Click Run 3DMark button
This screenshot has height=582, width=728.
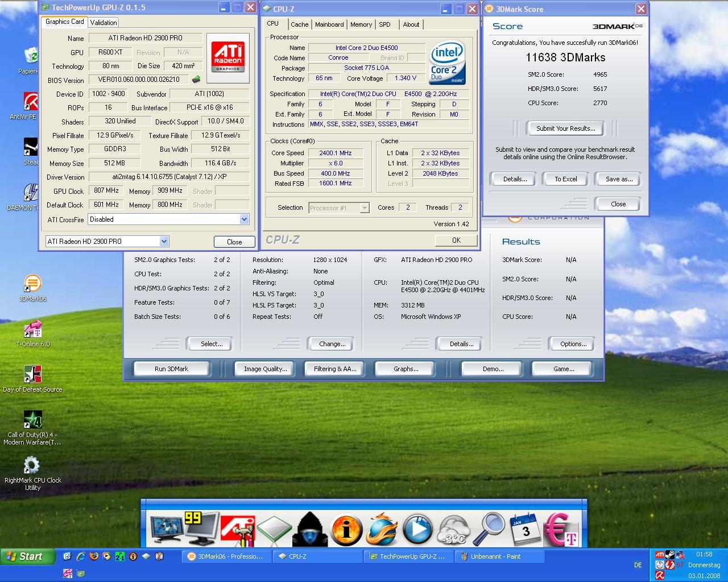tap(171, 369)
